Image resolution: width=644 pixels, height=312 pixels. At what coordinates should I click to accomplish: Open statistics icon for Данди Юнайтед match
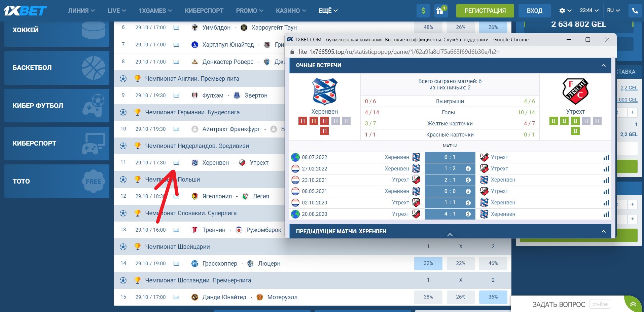pyautogui.click(x=176, y=297)
